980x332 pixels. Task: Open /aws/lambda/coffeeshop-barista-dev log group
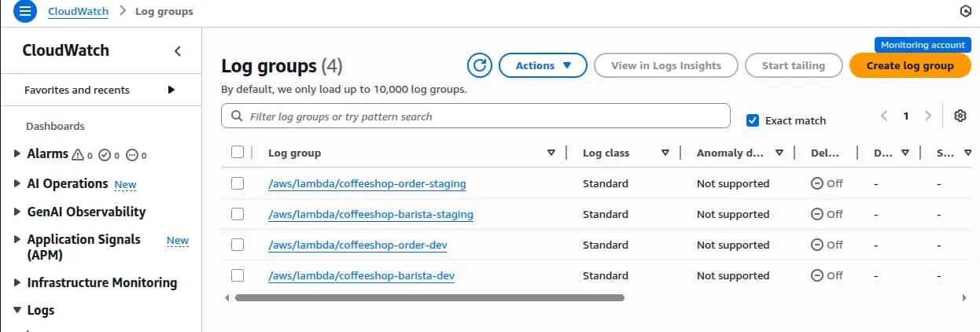pyautogui.click(x=361, y=275)
